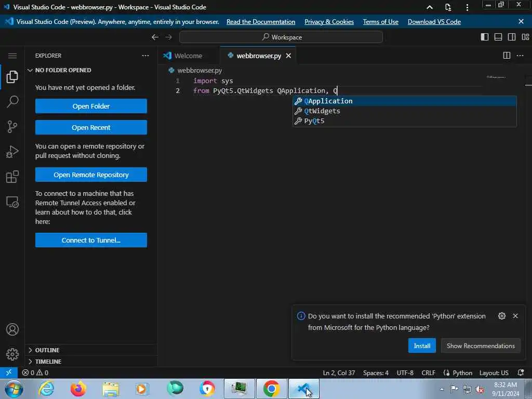The width and height of the screenshot is (532, 399).
Task: Switch to the Welcome tab
Action: pyautogui.click(x=189, y=56)
